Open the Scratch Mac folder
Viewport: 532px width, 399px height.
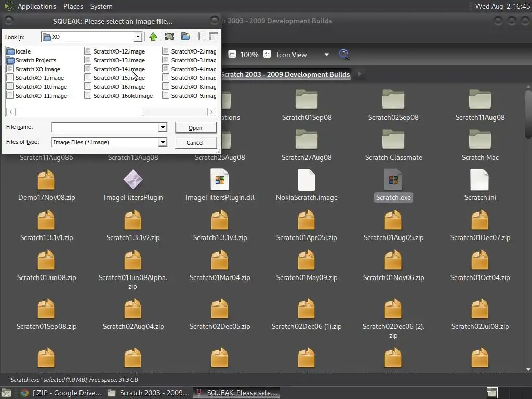(x=480, y=145)
